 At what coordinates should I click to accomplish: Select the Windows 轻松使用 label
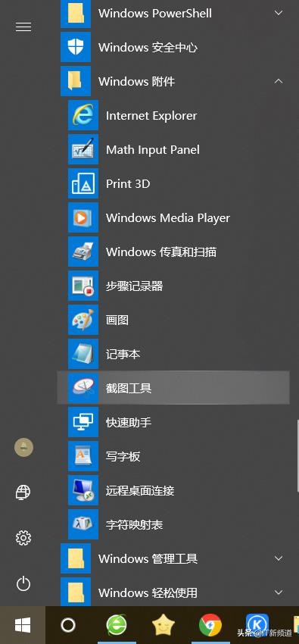click(x=148, y=593)
